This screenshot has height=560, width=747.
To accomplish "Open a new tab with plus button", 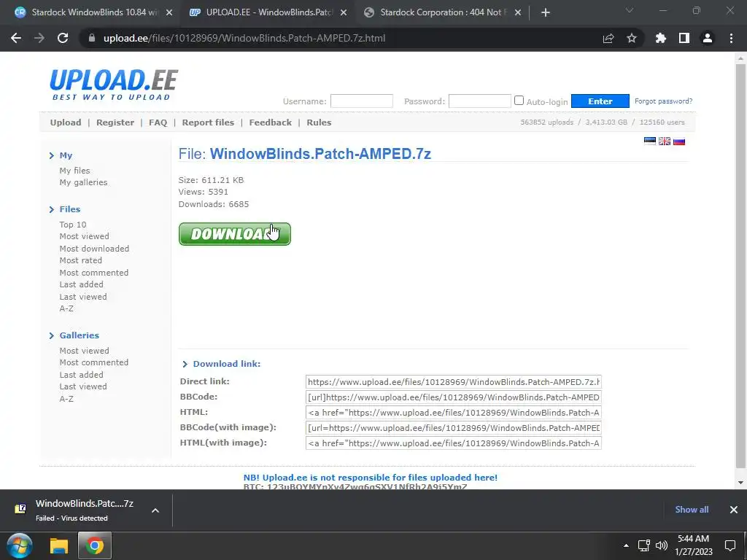I will pyautogui.click(x=546, y=13).
